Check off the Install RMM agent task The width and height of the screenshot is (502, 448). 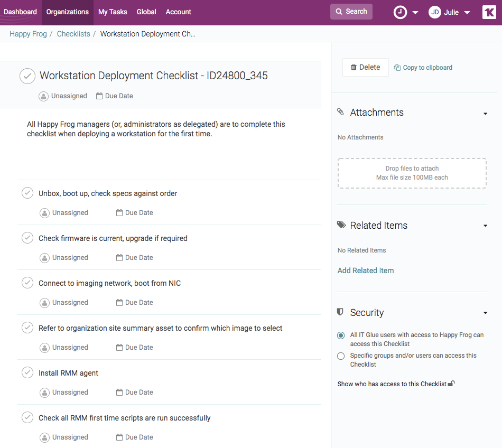27,373
